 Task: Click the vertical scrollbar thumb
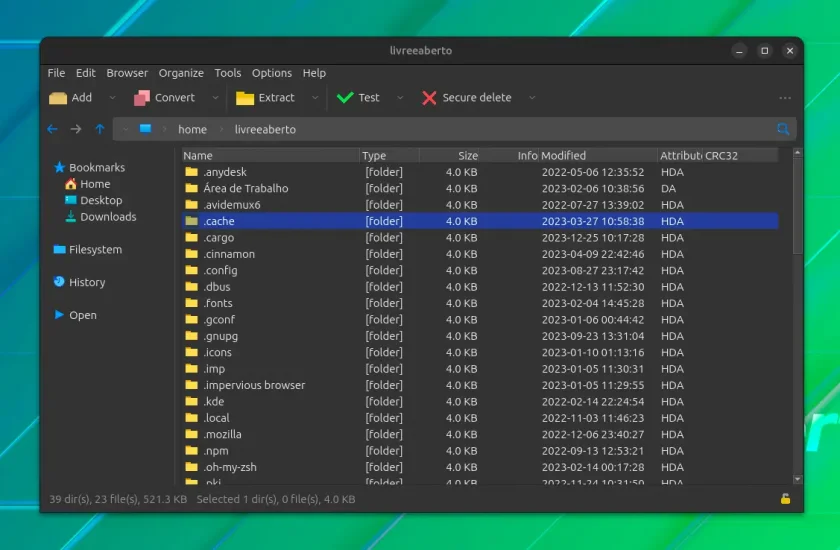pyautogui.click(x=797, y=206)
